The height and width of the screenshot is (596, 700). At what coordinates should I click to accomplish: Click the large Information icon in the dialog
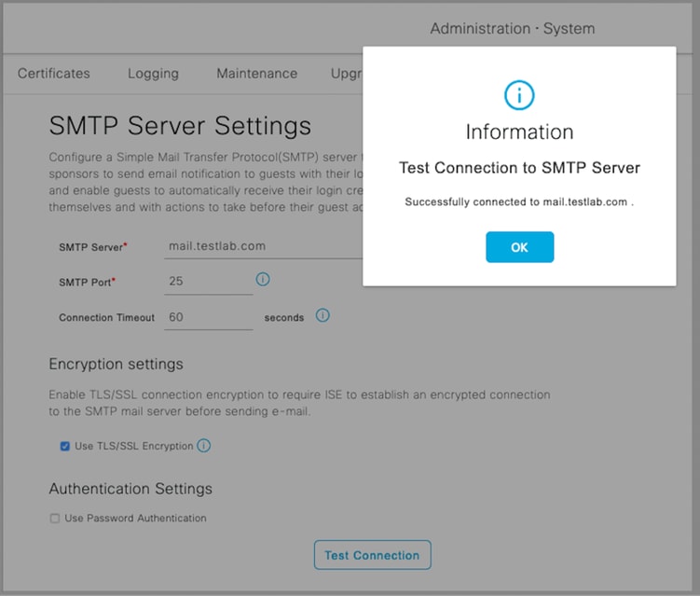519,95
